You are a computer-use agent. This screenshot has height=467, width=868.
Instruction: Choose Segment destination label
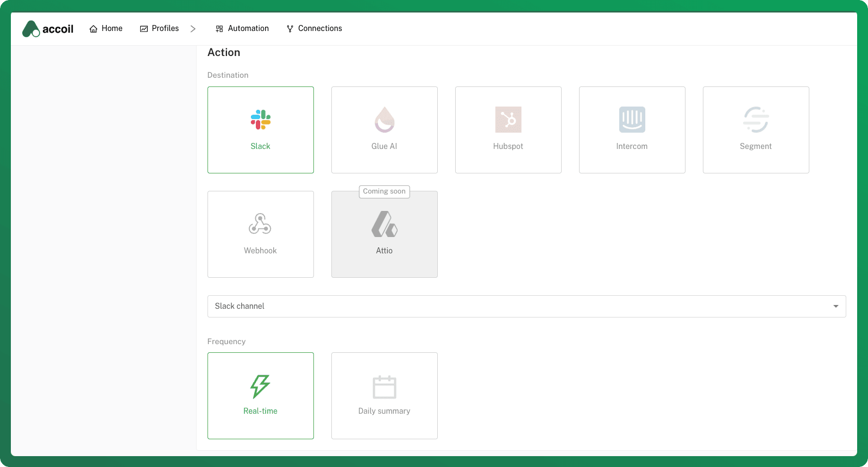(x=756, y=146)
